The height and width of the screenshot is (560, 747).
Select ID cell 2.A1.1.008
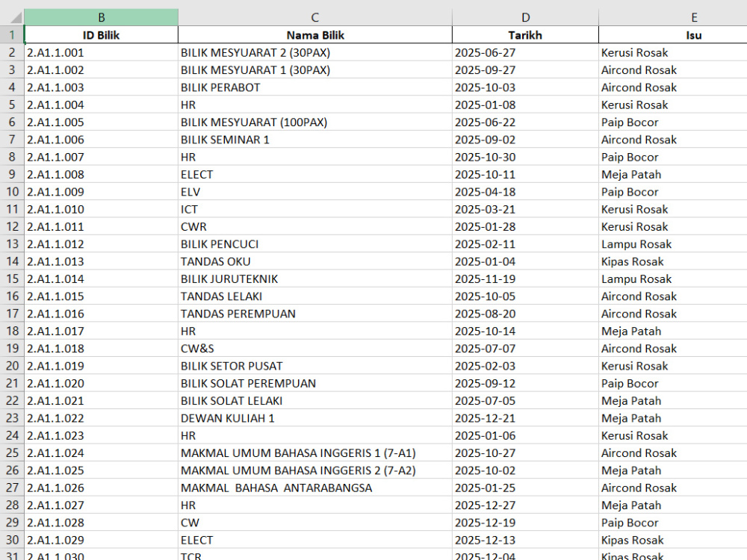coord(101,174)
